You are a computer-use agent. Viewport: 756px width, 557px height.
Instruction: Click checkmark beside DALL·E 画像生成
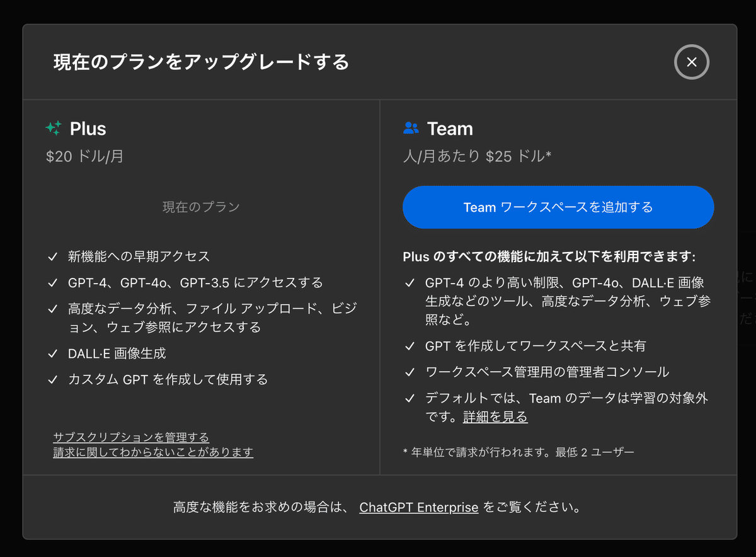[53, 353]
